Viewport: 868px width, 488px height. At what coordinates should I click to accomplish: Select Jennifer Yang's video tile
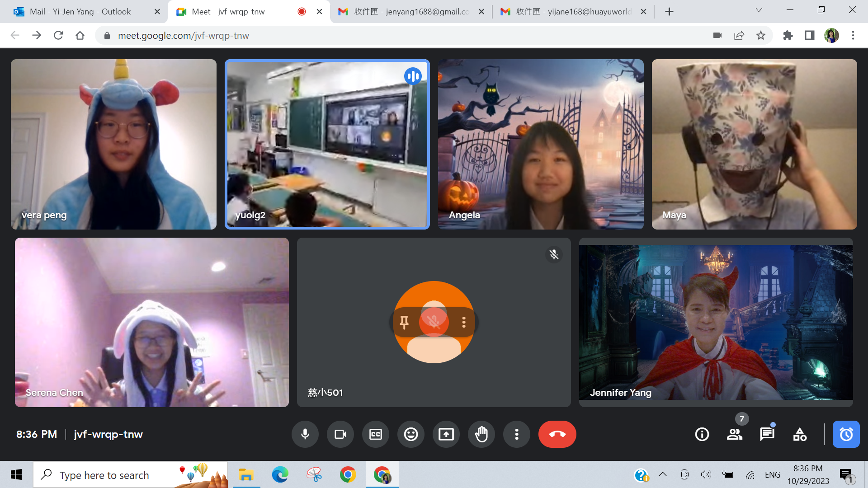coord(716,322)
